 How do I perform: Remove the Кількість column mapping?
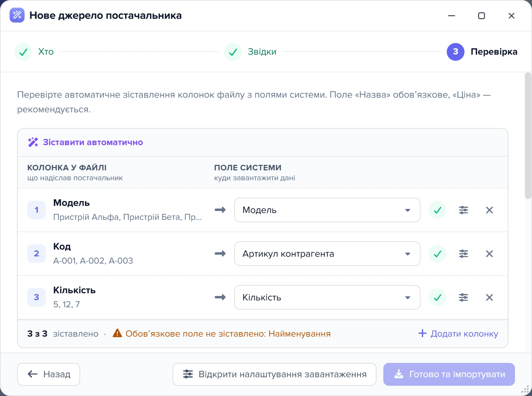point(489,297)
